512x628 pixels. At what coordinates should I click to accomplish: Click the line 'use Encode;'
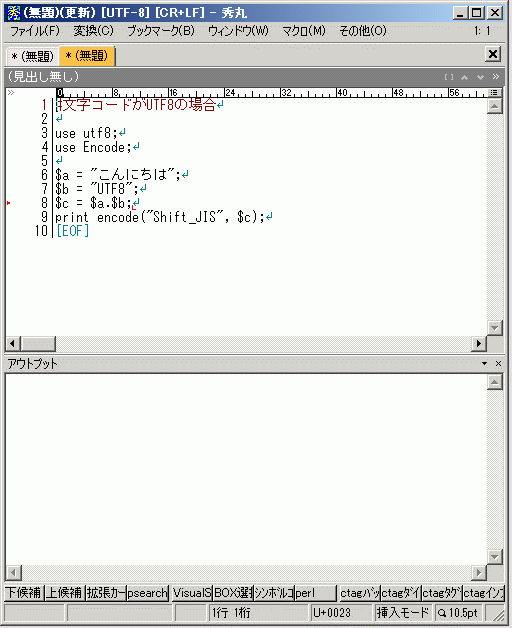(x=93, y=147)
